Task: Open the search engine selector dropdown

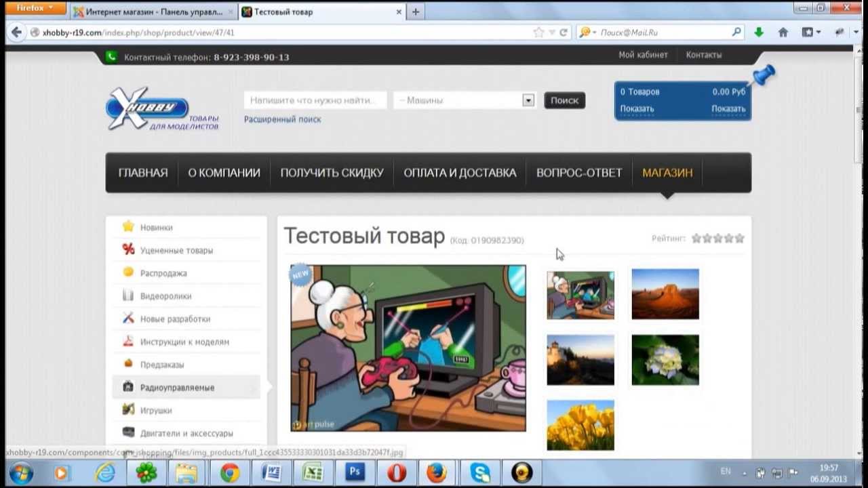Action: [x=587, y=32]
